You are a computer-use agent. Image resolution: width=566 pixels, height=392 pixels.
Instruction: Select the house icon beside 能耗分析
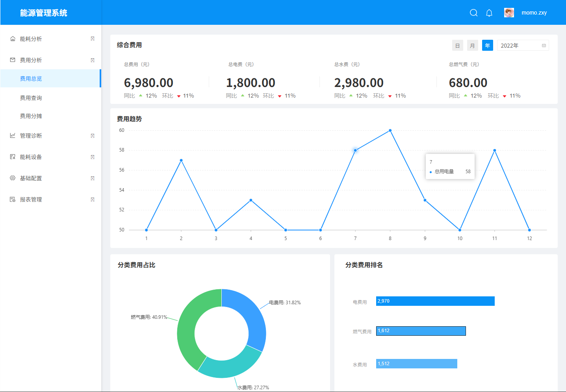[x=13, y=39]
